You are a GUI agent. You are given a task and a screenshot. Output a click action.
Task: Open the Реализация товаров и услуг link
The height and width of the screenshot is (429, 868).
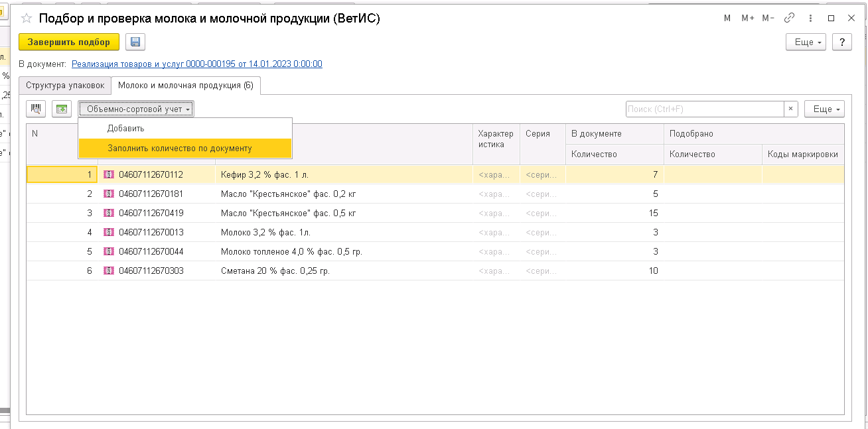tap(196, 64)
